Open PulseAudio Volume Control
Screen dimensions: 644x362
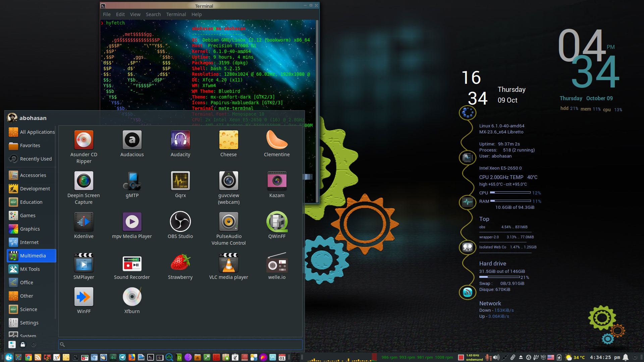coord(228,228)
